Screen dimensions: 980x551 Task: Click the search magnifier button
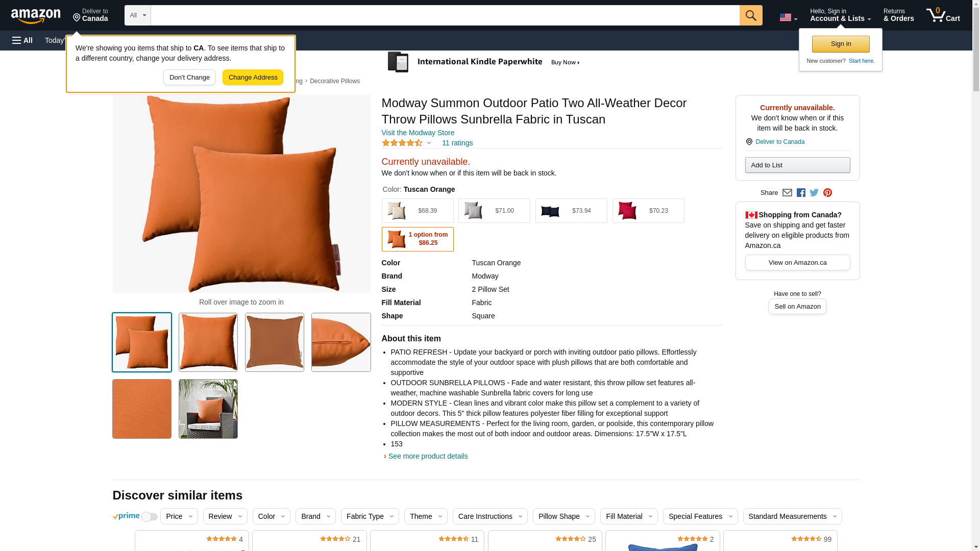pos(751,15)
